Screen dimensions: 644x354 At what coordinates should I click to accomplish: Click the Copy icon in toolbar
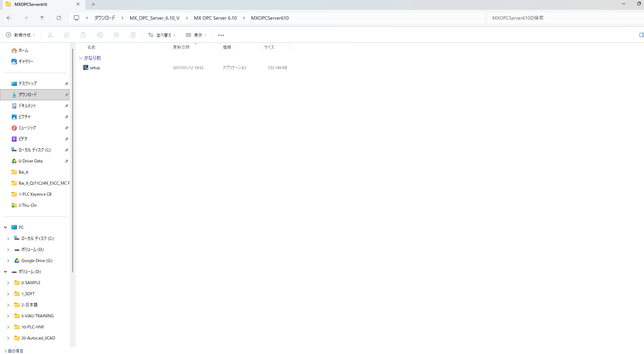click(x=67, y=35)
